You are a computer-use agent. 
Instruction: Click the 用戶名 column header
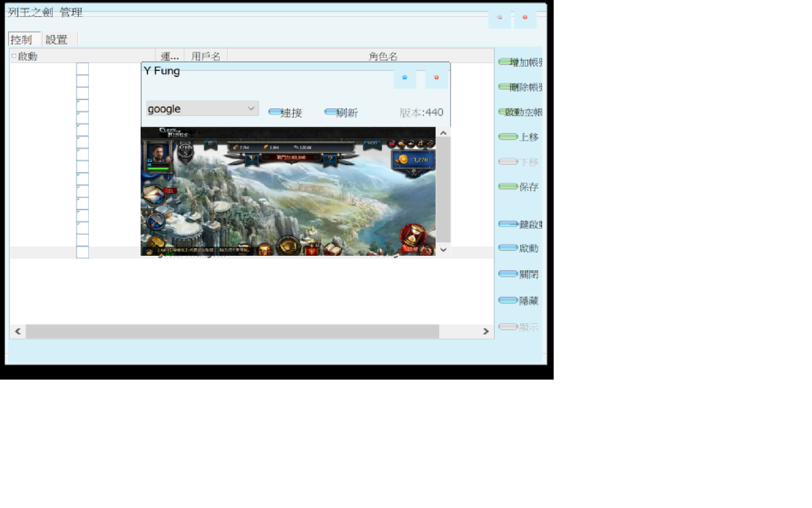(x=206, y=56)
